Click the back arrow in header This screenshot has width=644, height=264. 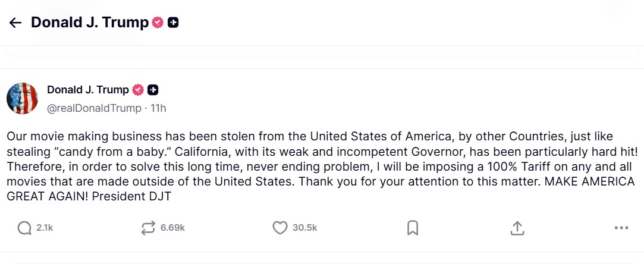coord(15,23)
